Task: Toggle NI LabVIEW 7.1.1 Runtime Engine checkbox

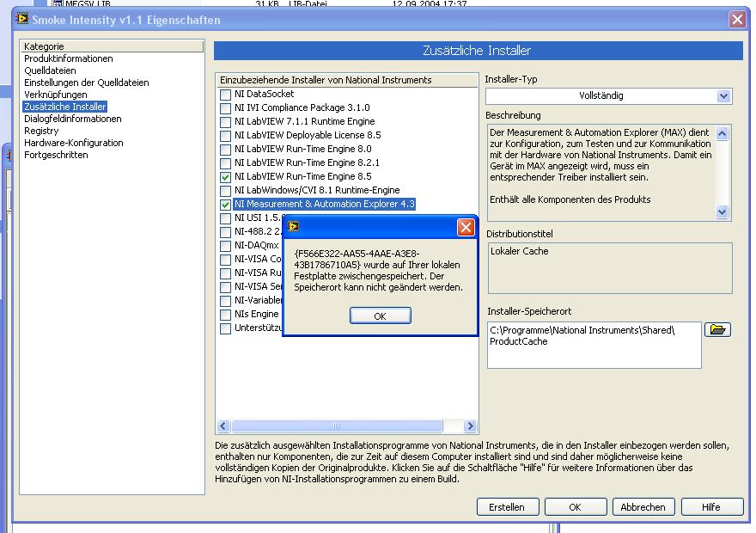Action: (225, 122)
